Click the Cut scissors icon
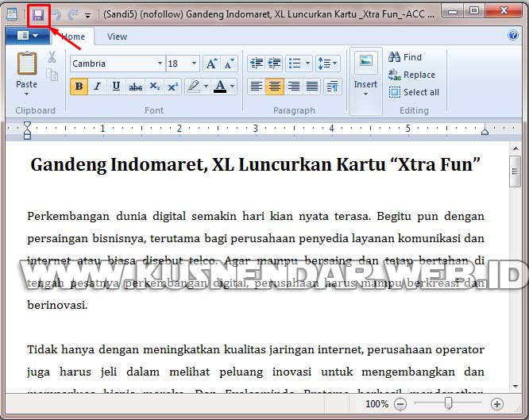 52,56
